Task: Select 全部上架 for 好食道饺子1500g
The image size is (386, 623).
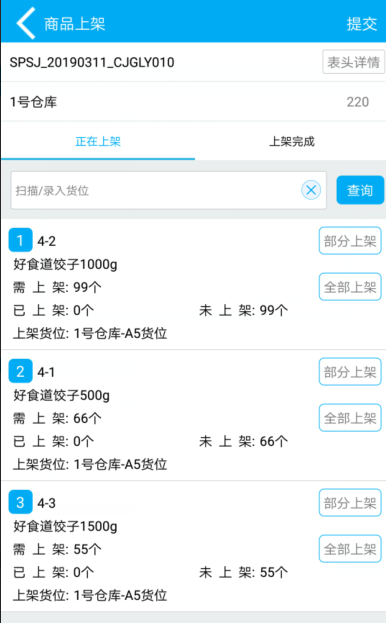Action: click(350, 549)
